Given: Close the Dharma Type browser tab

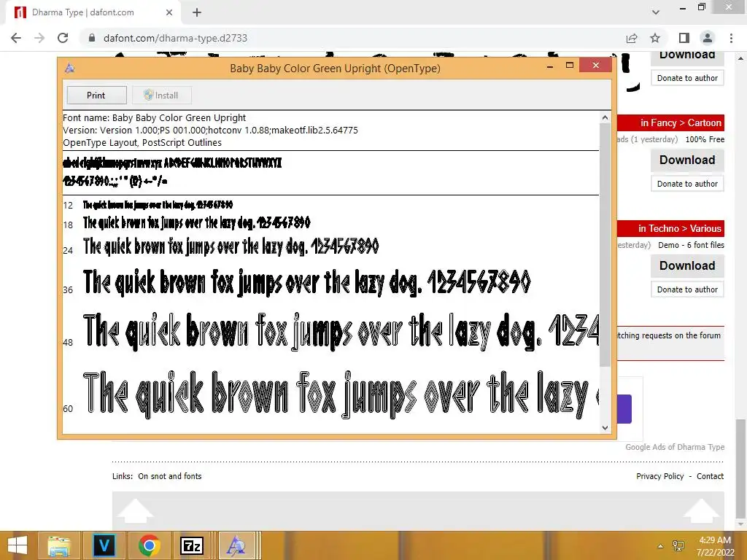Looking at the screenshot, I should (x=169, y=12).
